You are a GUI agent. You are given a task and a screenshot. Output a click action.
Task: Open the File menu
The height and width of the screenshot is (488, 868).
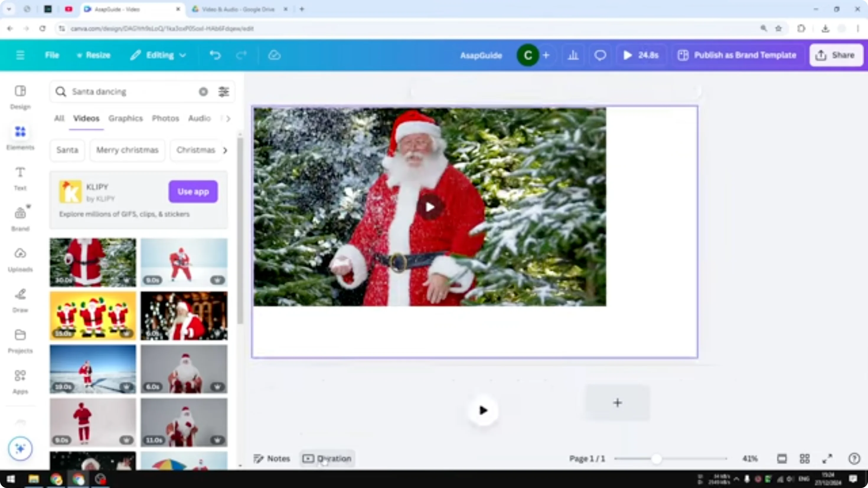pyautogui.click(x=52, y=55)
